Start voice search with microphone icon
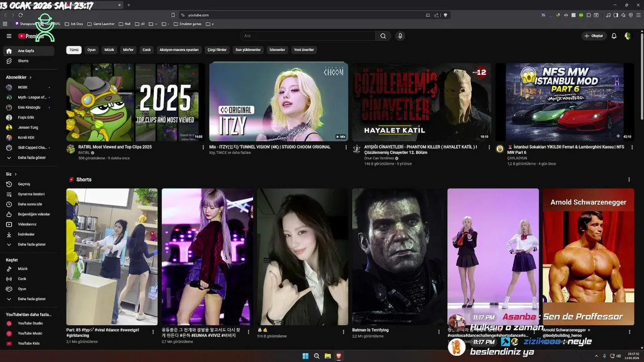Image resolution: width=644 pixels, height=362 pixels. pos(400,36)
